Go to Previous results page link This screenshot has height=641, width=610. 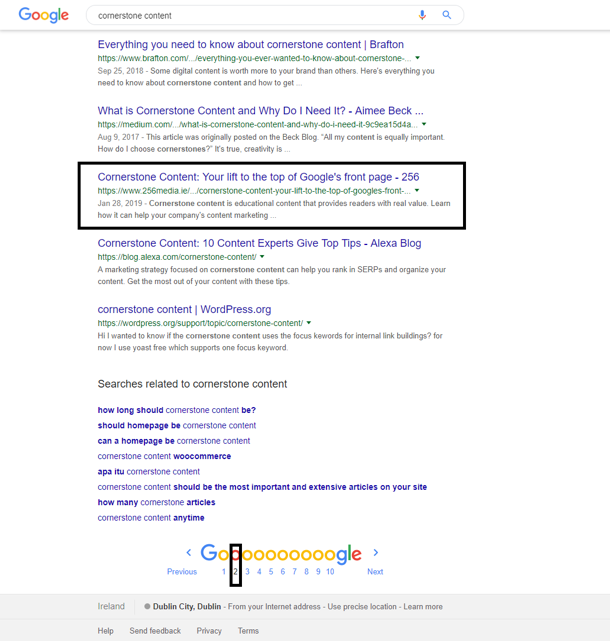tap(182, 572)
